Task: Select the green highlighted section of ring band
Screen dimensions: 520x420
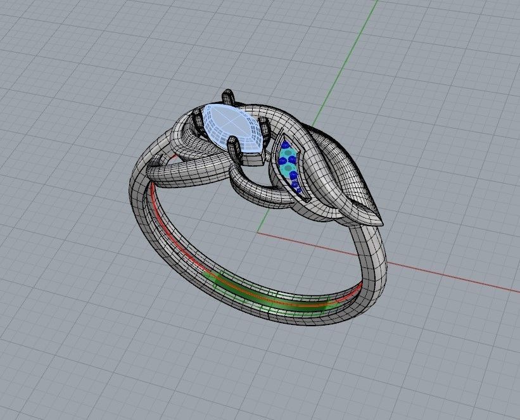Action: click(272, 296)
